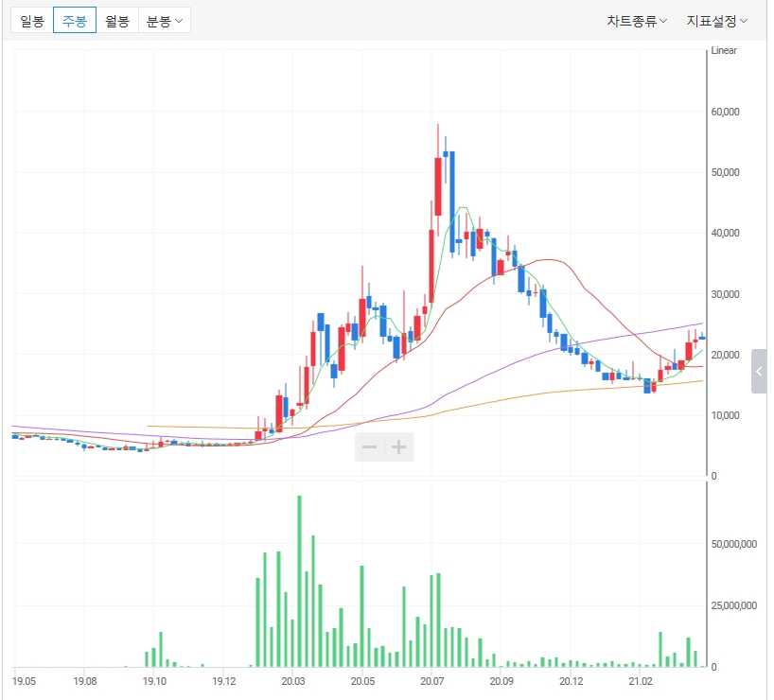Select the 주봉 weekly chart tab
This screenshot has width=774, height=700.
(75, 21)
